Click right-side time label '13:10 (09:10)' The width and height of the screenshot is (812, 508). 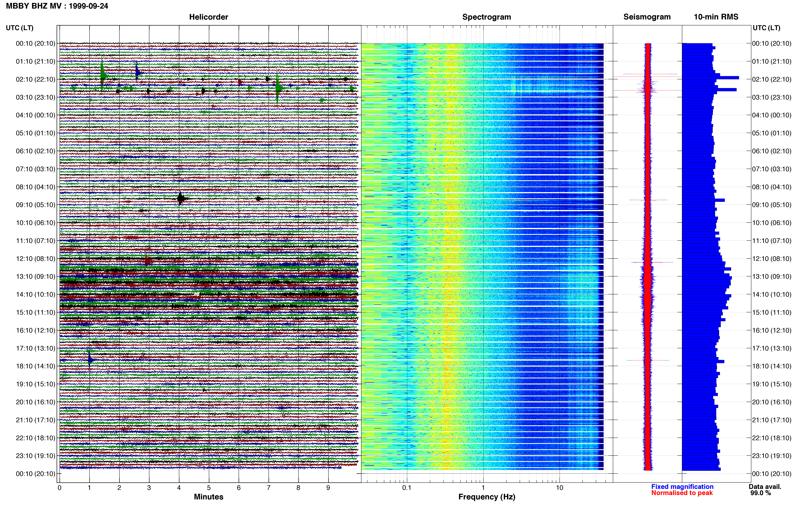772,277
